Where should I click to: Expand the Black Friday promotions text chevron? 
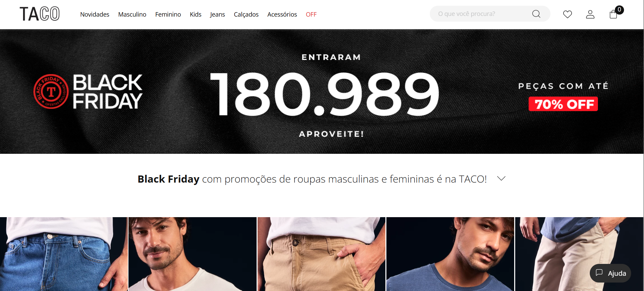pos(501,179)
